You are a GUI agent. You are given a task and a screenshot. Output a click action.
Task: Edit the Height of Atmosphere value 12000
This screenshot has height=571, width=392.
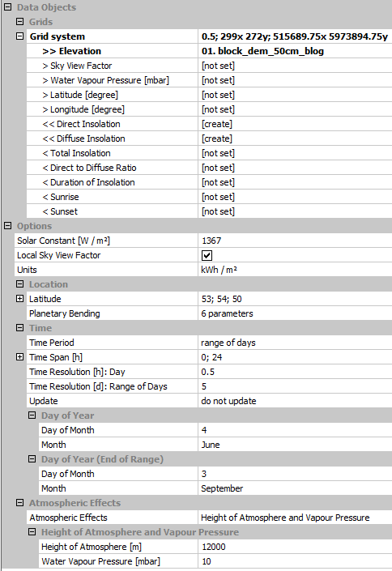pos(295,546)
